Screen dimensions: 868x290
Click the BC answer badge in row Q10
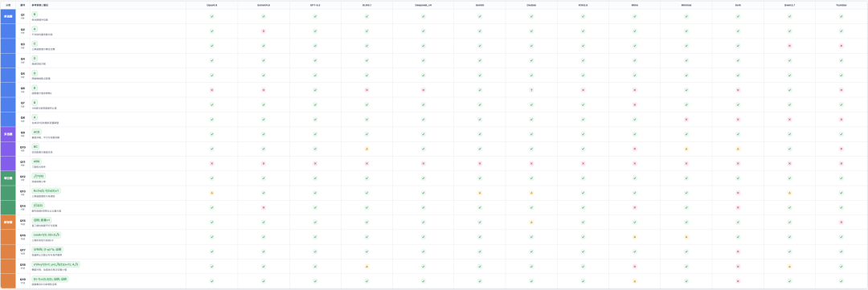35,147
